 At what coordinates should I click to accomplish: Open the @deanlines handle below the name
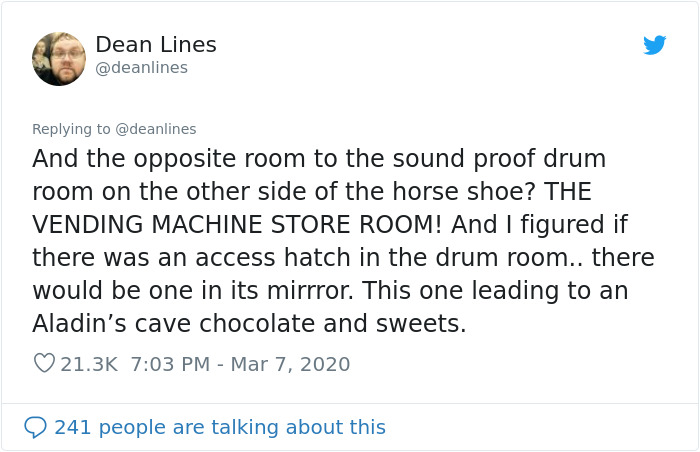pyautogui.click(x=141, y=68)
